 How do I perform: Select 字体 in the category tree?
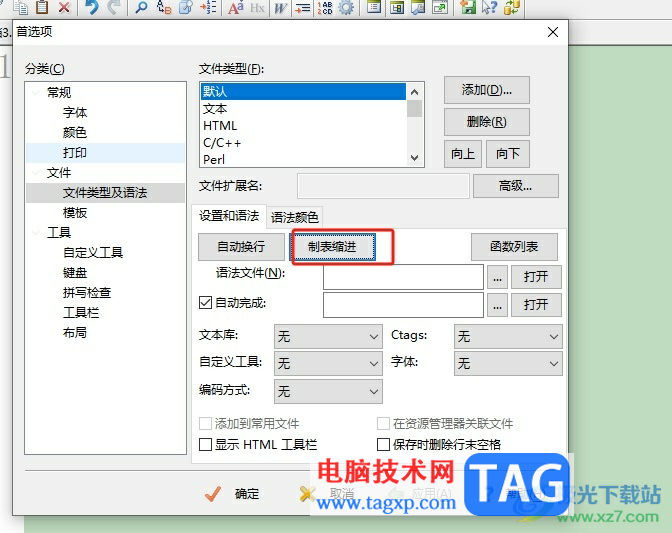75,112
